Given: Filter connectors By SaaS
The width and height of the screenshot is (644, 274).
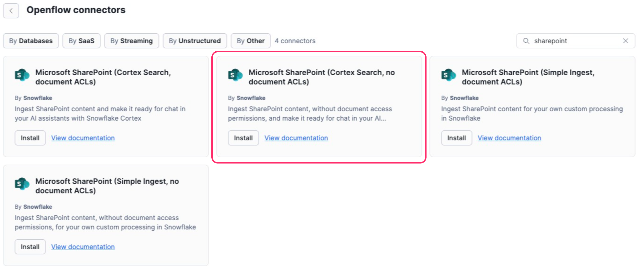Looking at the screenshot, I should click(81, 41).
